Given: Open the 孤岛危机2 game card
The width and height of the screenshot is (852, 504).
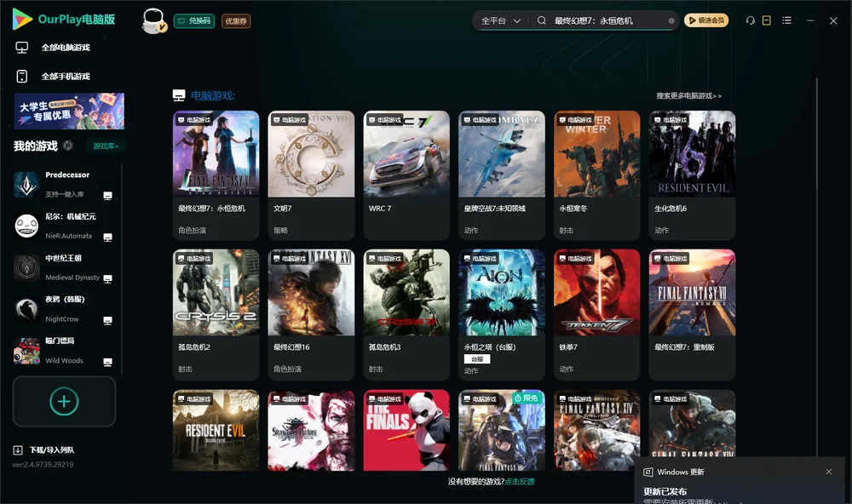Looking at the screenshot, I should pyautogui.click(x=216, y=314).
